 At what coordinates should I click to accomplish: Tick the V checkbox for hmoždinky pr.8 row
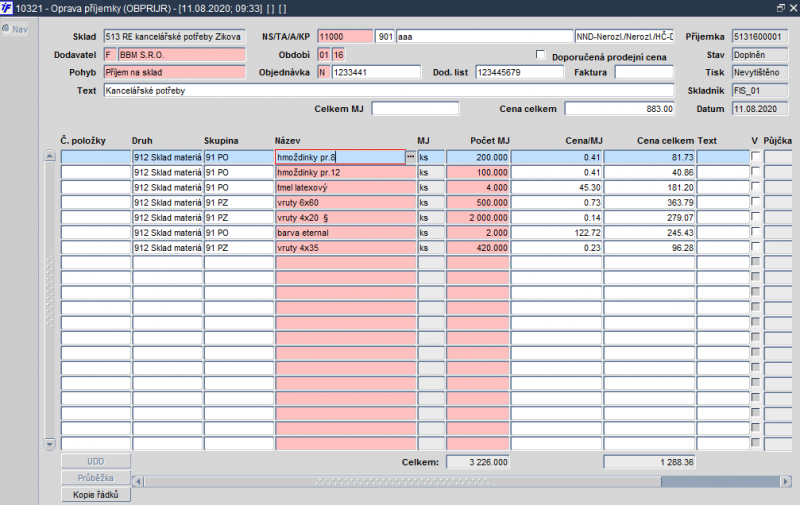(755, 157)
